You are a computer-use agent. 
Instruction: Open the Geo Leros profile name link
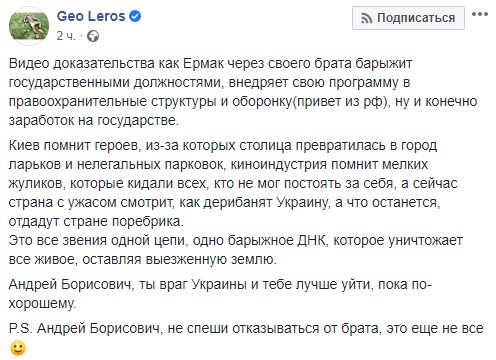[91, 16]
